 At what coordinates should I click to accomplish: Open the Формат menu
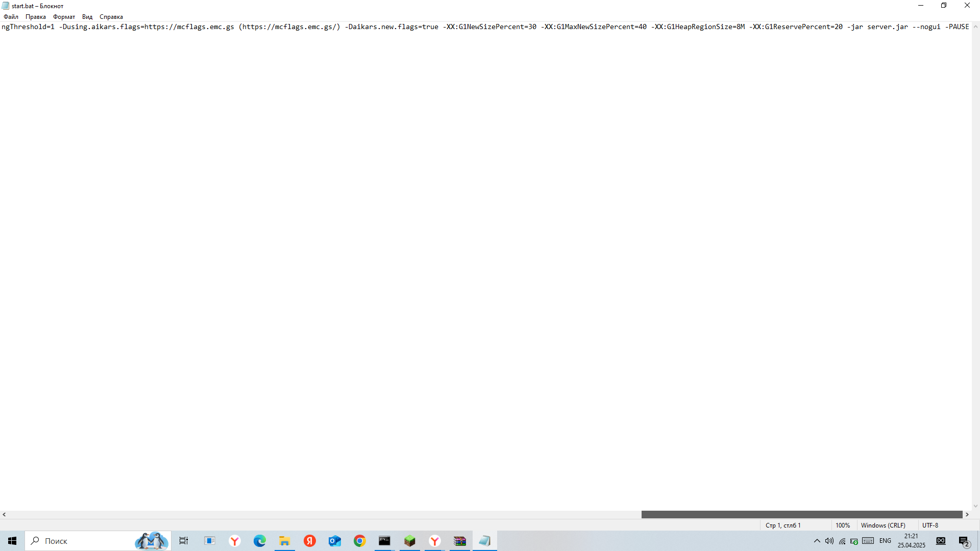64,17
